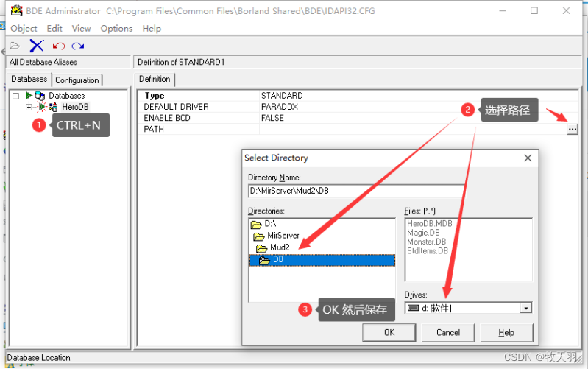Click the DEFAULT DRIVER property row

click(x=358, y=107)
